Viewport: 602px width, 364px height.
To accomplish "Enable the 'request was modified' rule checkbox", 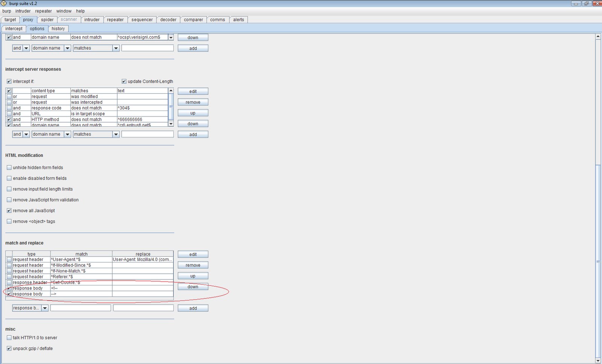I will click(x=9, y=97).
